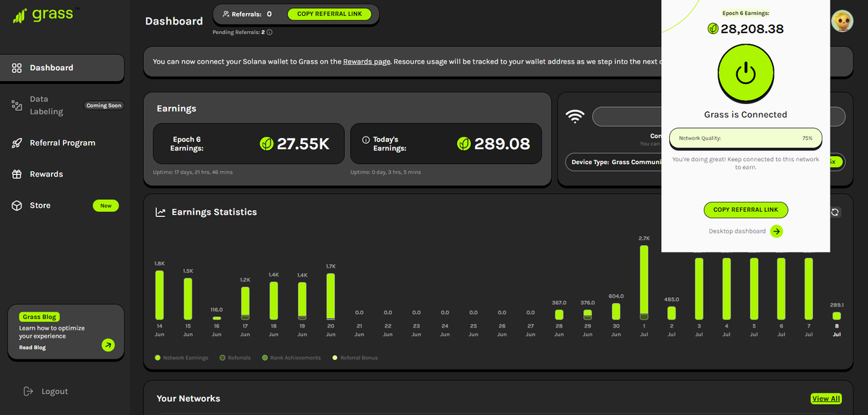Viewport: 868px width, 415px height.
Task: Click the 1 Jul earnings bar
Action: tap(644, 283)
